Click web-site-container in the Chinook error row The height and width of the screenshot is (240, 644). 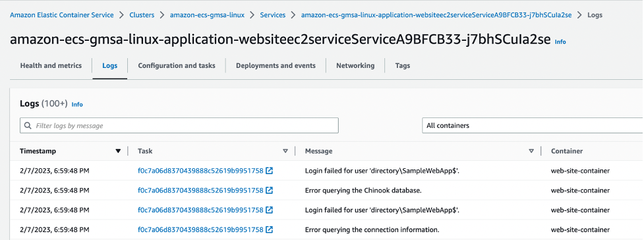pos(580,191)
